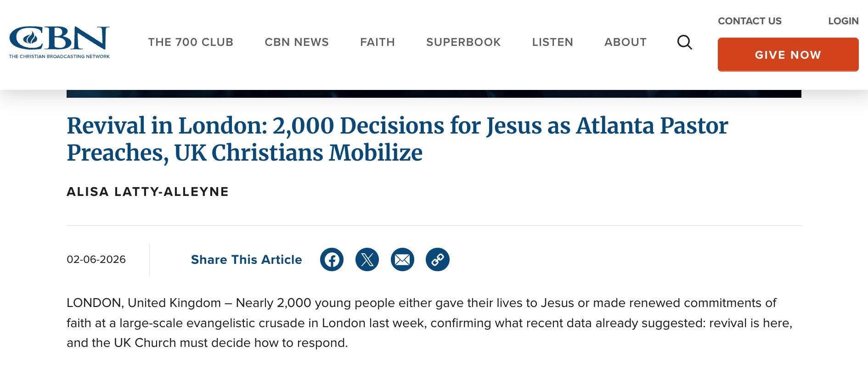Share the article on Facebook
This screenshot has width=868, height=368.
[332, 260]
